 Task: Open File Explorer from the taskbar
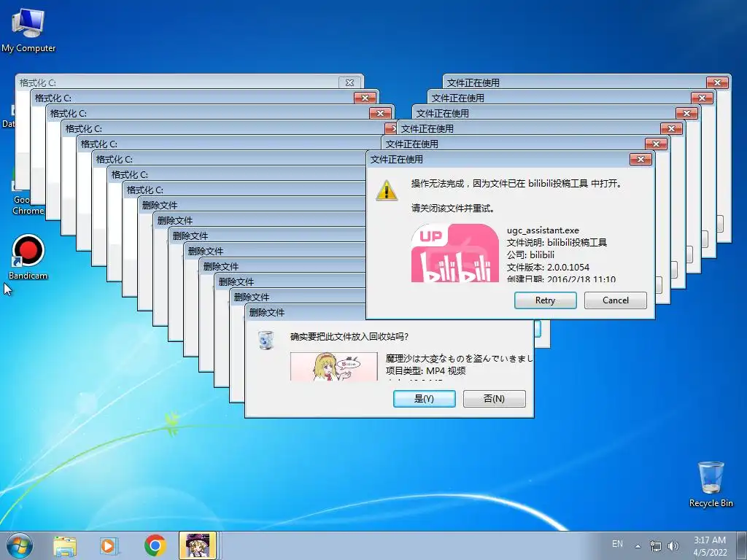(65, 545)
